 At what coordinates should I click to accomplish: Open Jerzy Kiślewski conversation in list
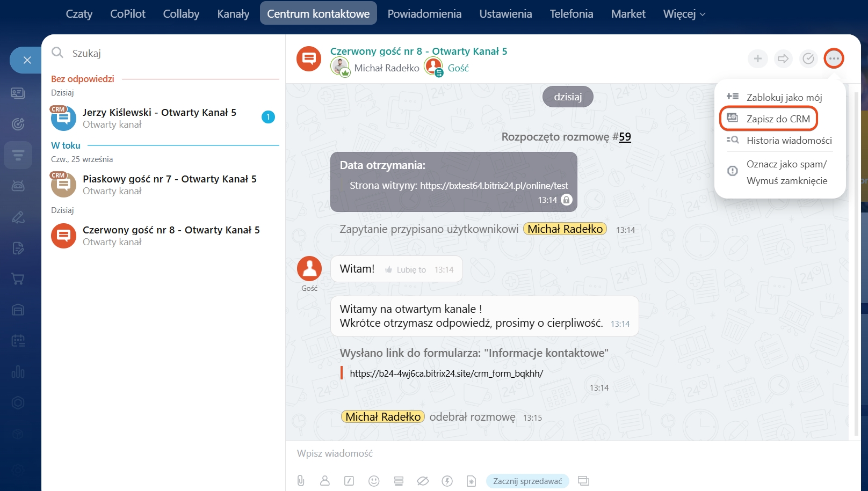point(159,118)
